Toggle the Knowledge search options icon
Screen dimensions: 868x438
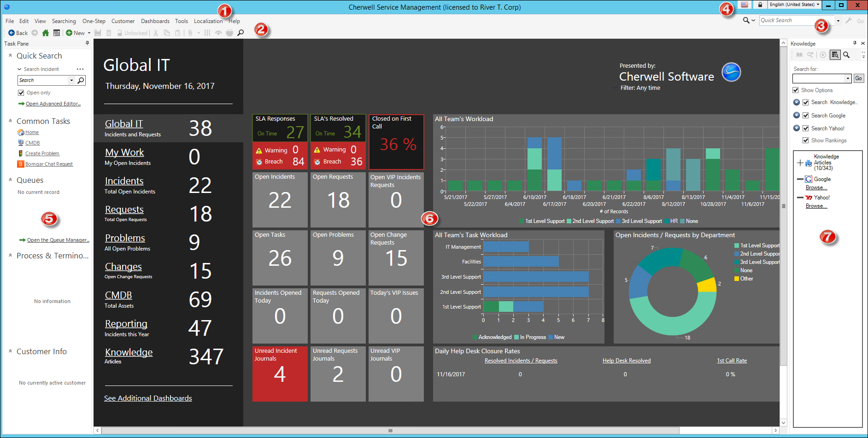(x=835, y=55)
